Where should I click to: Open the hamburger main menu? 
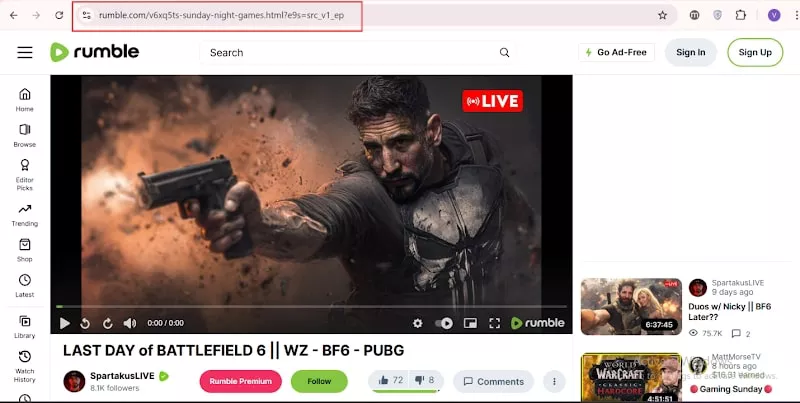click(24, 52)
